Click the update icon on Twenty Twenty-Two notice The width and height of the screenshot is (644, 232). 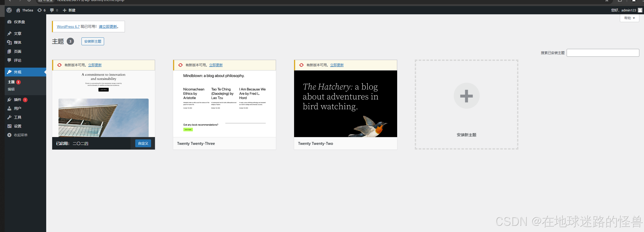pyautogui.click(x=301, y=65)
